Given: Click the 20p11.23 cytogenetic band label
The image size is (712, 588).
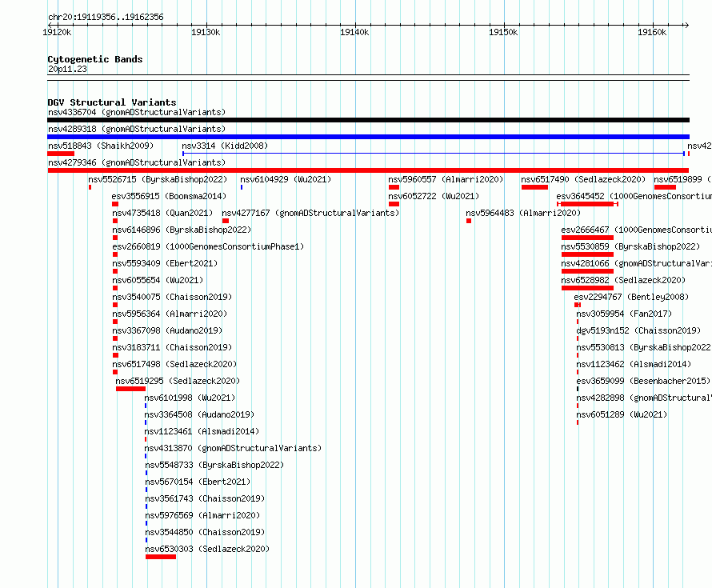Looking at the screenshot, I should [x=67, y=70].
